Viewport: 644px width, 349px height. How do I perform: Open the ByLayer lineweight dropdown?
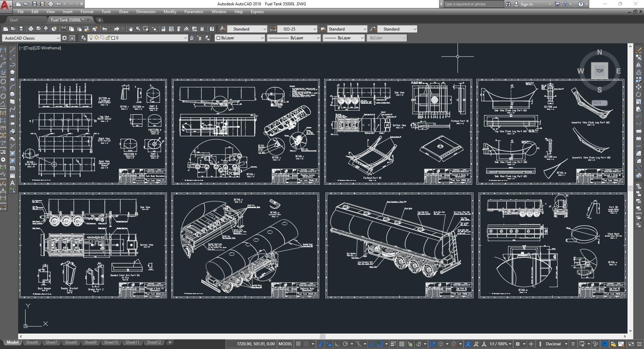click(x=344, y=38)
